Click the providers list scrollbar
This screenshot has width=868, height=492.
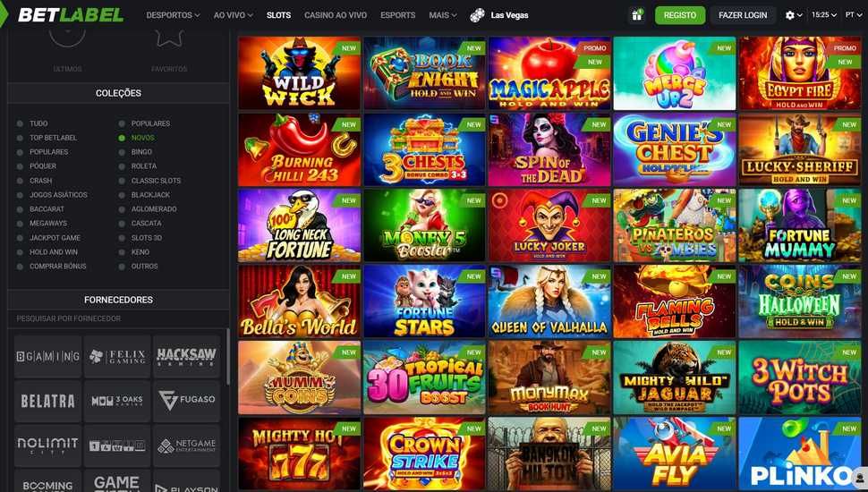(x=227, y=357)
